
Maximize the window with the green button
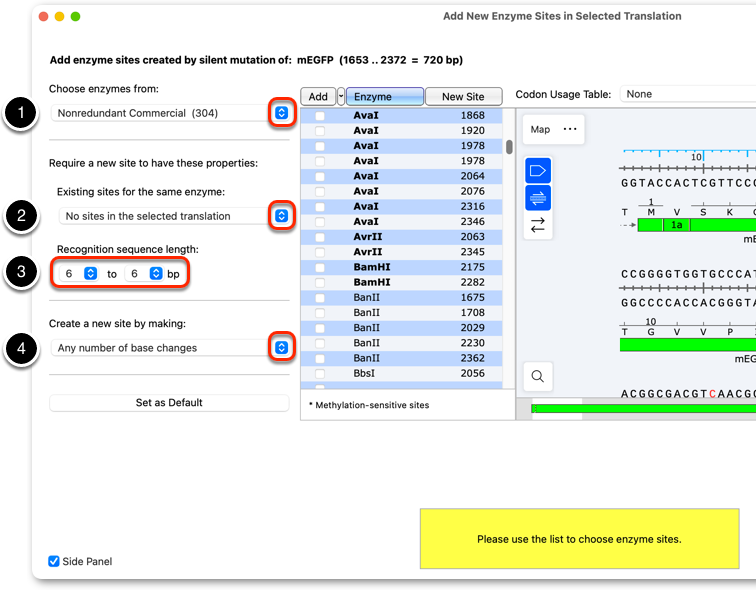[x=75, y=16]
